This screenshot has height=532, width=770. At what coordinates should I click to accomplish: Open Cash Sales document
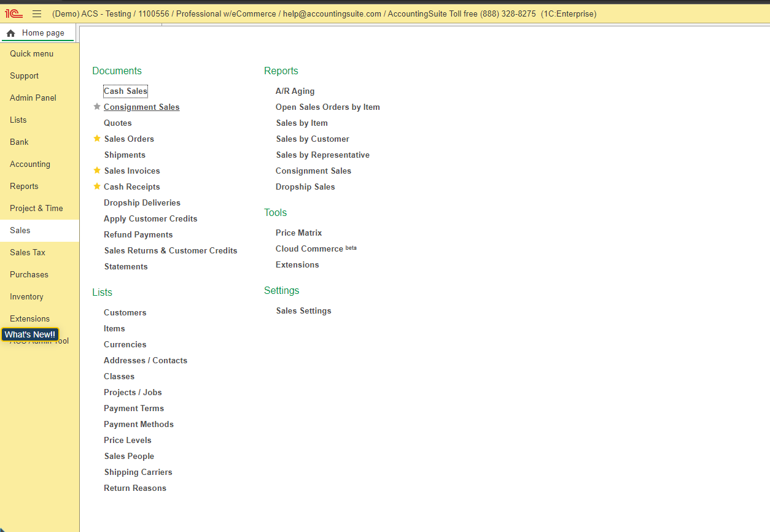pyautogui.click(x=126, y=91)
